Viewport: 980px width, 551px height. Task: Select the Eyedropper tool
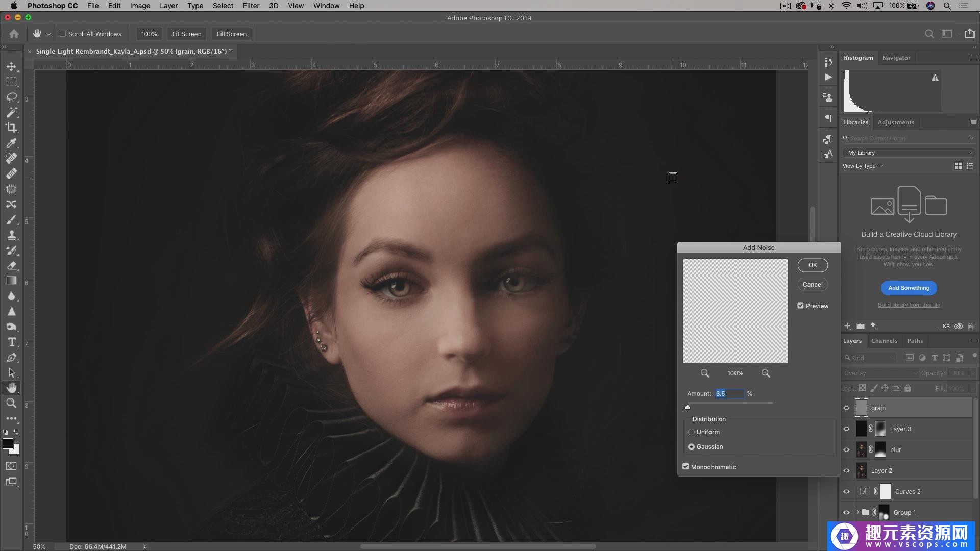(x=11, y=143)
